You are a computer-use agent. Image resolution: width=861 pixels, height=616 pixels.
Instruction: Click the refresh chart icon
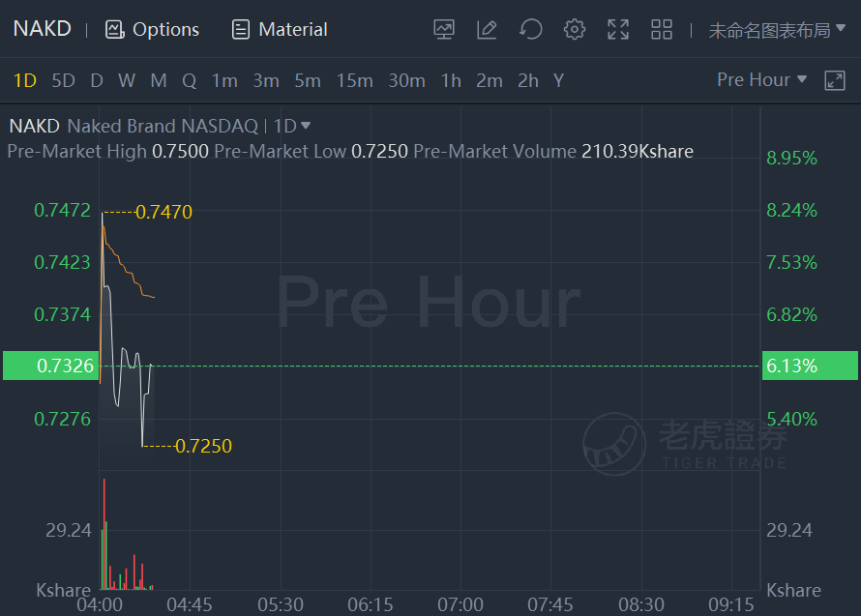tap(530, 29)
